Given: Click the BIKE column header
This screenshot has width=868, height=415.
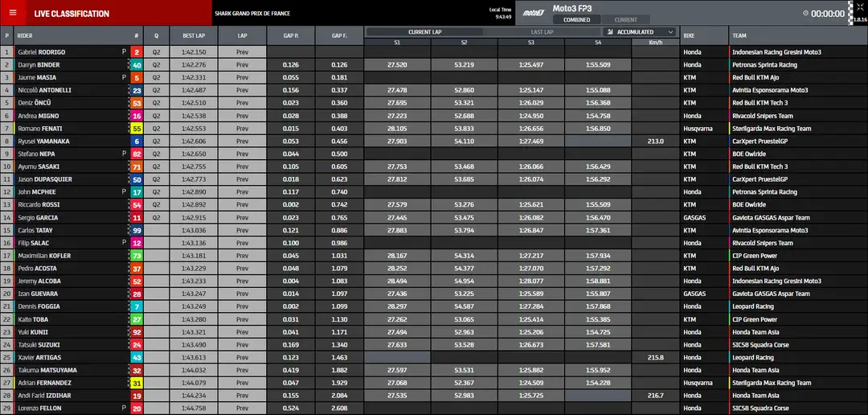Looking at the screenshot, I should pyautogui.click(x=704, y=35).
